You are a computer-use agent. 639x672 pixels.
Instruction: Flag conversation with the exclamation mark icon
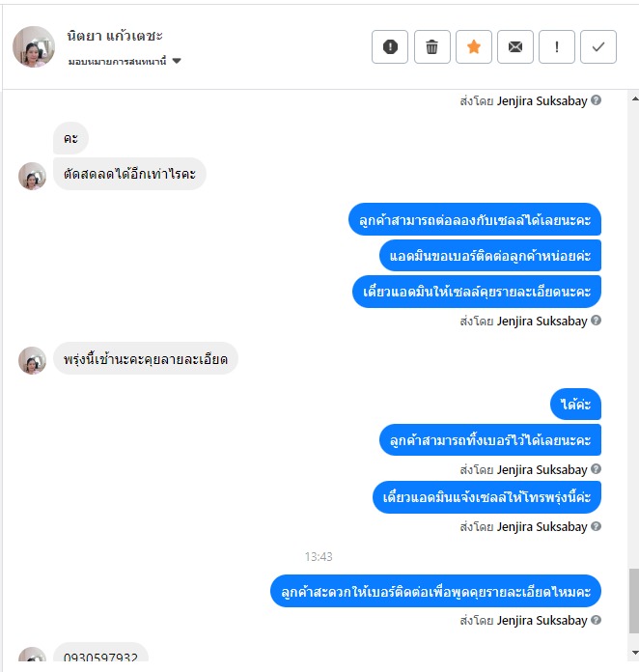coord(557,46)
